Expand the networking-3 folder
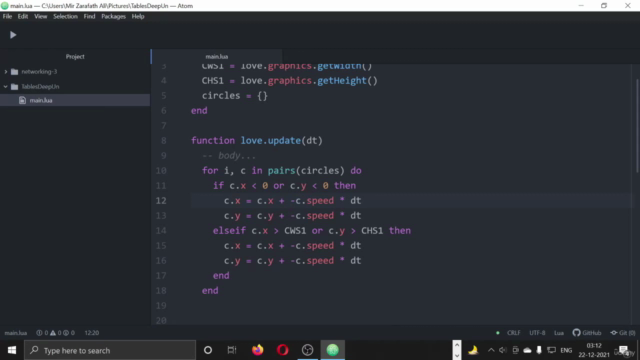The width and height of the screenshot is (640, 360). coord(6,72)
